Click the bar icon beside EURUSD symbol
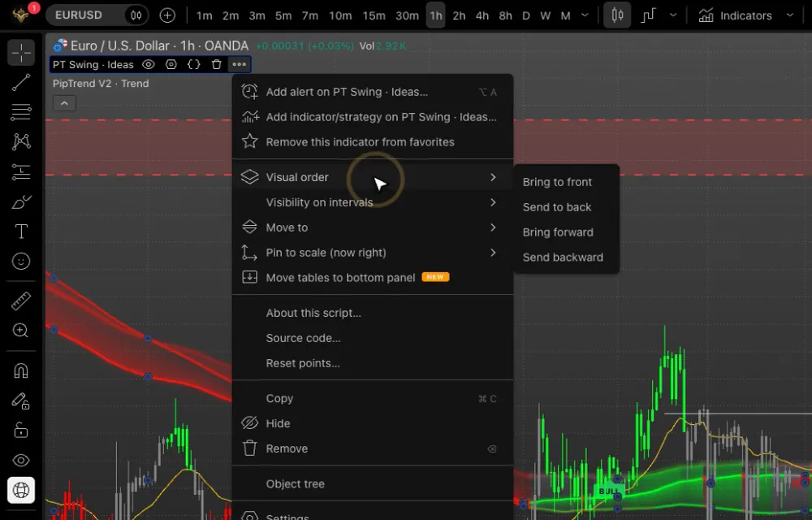 [x=136, y=15]
